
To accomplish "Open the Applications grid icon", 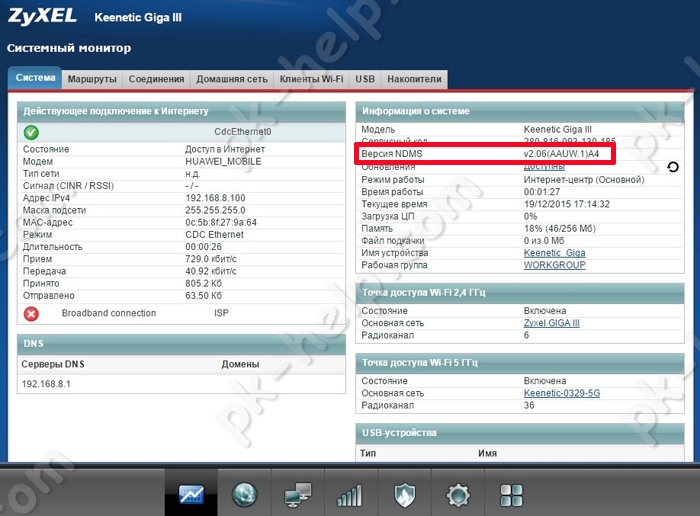I will 511,495.
